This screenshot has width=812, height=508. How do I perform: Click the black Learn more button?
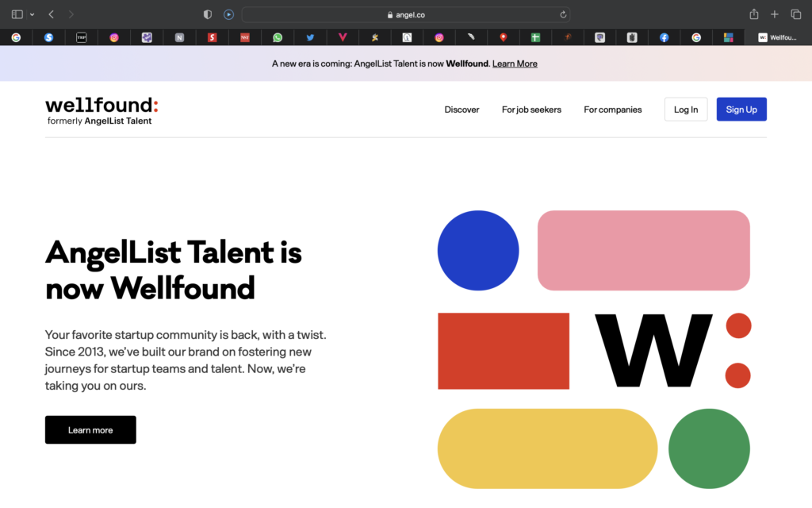[90, 429]
